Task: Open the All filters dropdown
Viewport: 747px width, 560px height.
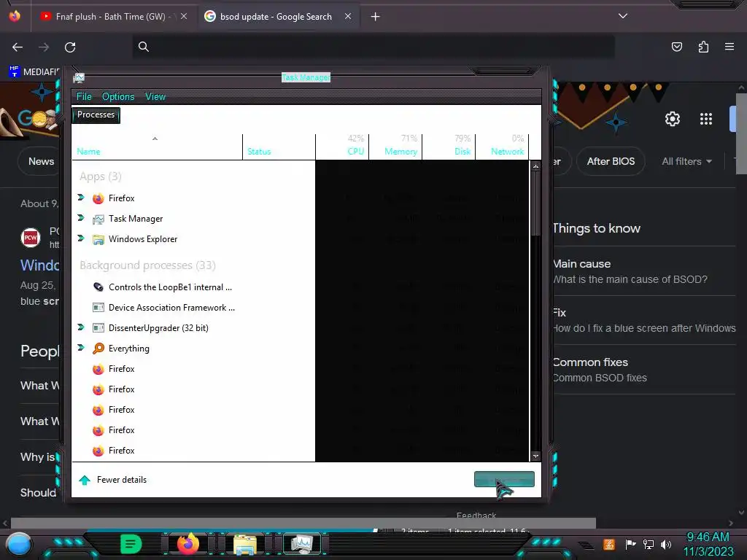Action: [686, 161]
